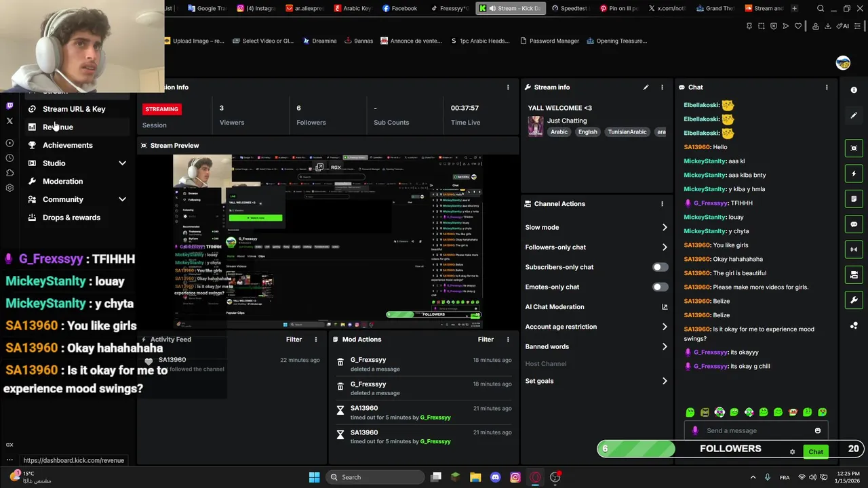868x488 pixels.
Task: Switch to the Facebook browser tab
Action: 399,8
